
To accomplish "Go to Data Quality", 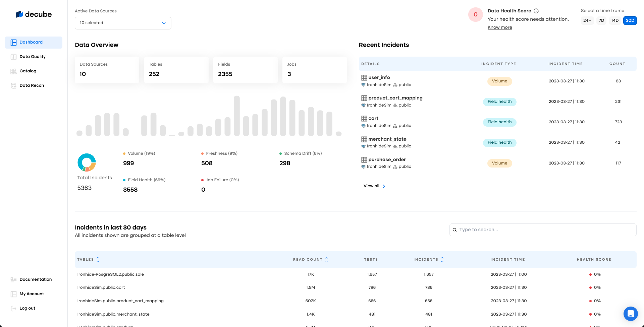I will tap(33, 57).
